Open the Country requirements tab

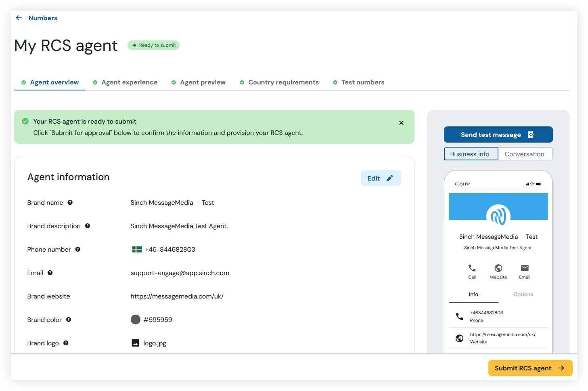click(x=279, y=82)
